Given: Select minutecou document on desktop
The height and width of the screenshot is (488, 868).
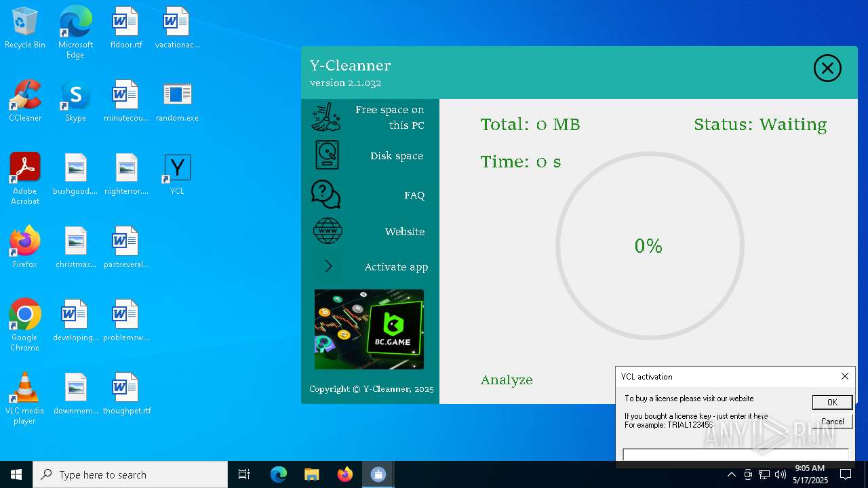Looking at the screenshot, I should [x=126, y=101].
